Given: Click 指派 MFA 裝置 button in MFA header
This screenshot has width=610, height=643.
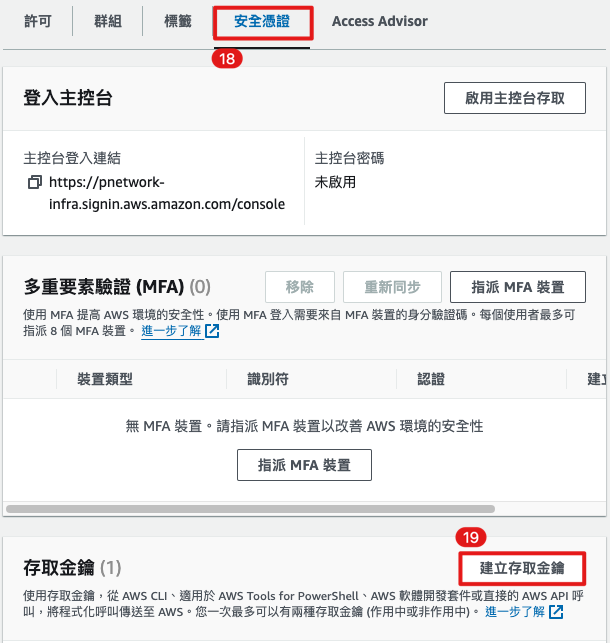Looking at the screenshot, I should pos(518,287).
